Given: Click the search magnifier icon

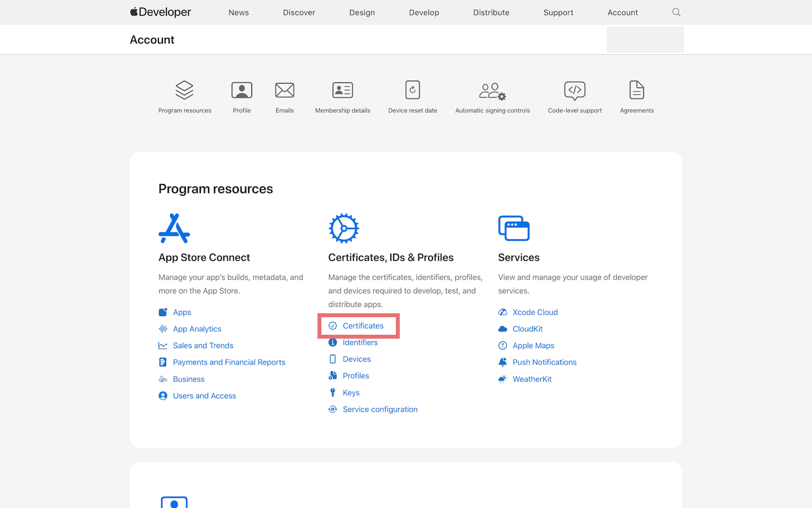Looking at the screenshot, I should click(x=676, y=12).
